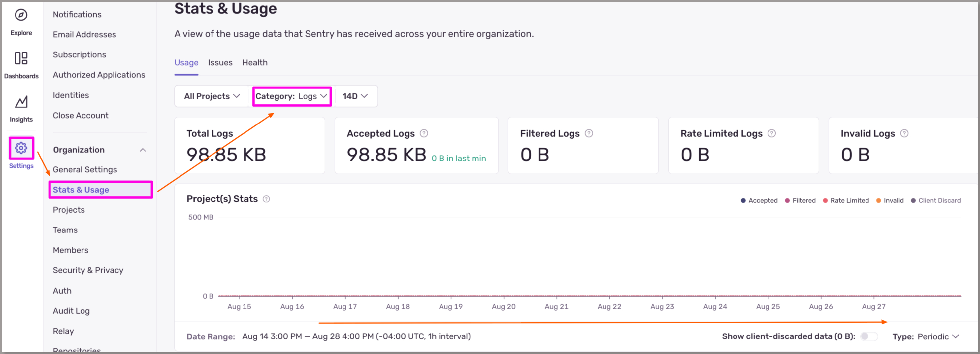The height and width of the screenshot is (354, 980).
Task: Click the Settings gear icon
Action: click(x=21, y=148)
